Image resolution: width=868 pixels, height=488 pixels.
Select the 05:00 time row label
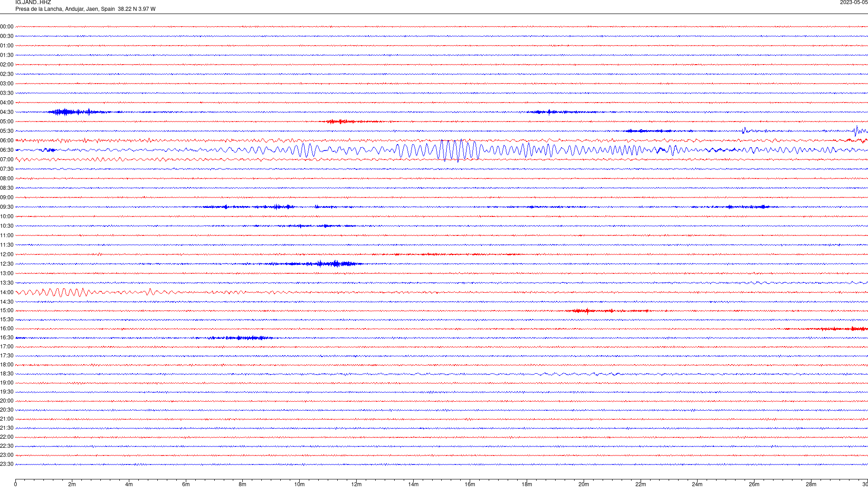(x=7, y=122)
